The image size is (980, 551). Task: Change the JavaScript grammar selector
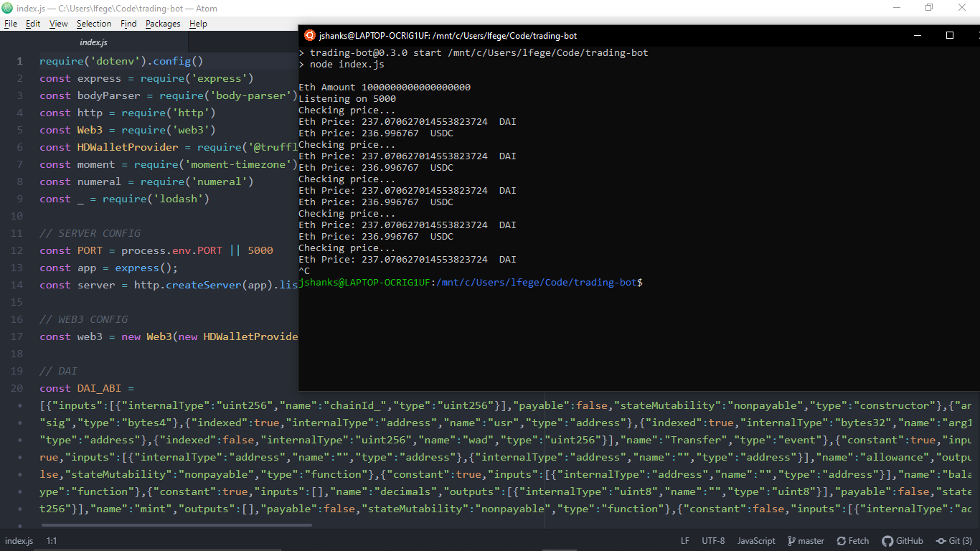[x=756, y=541]
